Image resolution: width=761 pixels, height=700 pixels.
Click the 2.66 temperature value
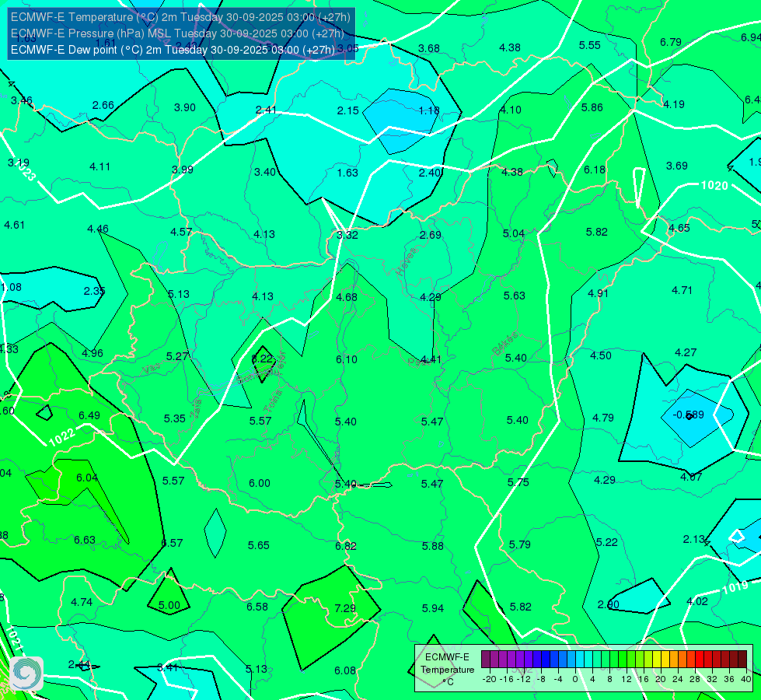click(x=103, y=106)
